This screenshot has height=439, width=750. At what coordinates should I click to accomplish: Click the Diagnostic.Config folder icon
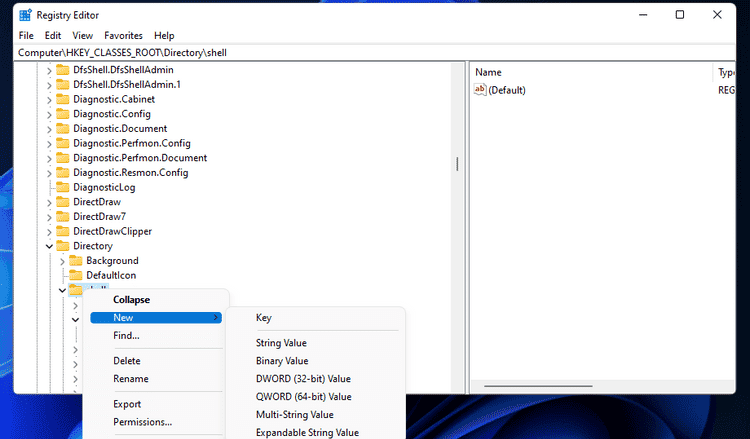tap(63, 114)
